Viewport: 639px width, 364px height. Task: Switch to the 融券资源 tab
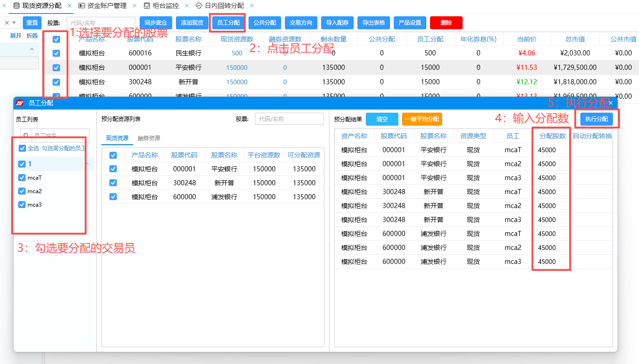149,138
